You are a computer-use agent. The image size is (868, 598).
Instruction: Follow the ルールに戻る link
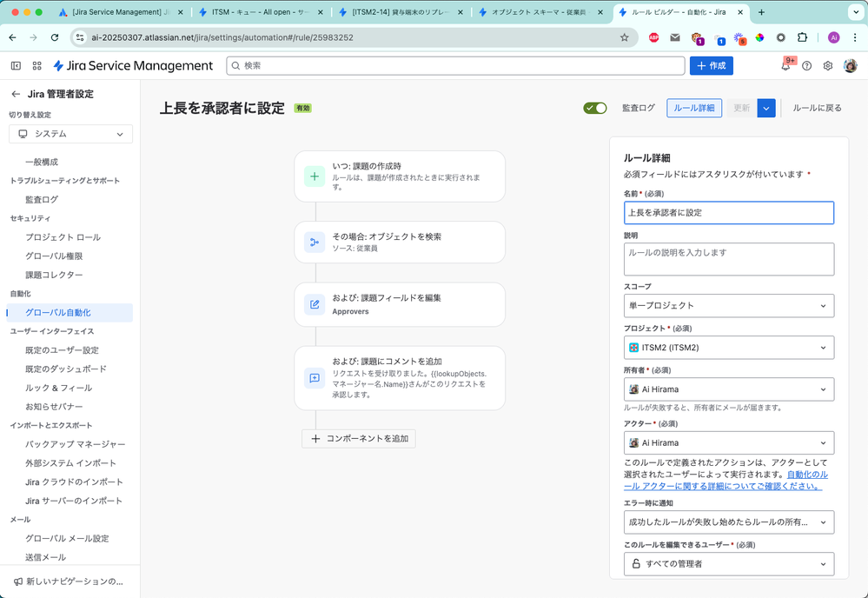pyautogui.click(x=818, y=108)
